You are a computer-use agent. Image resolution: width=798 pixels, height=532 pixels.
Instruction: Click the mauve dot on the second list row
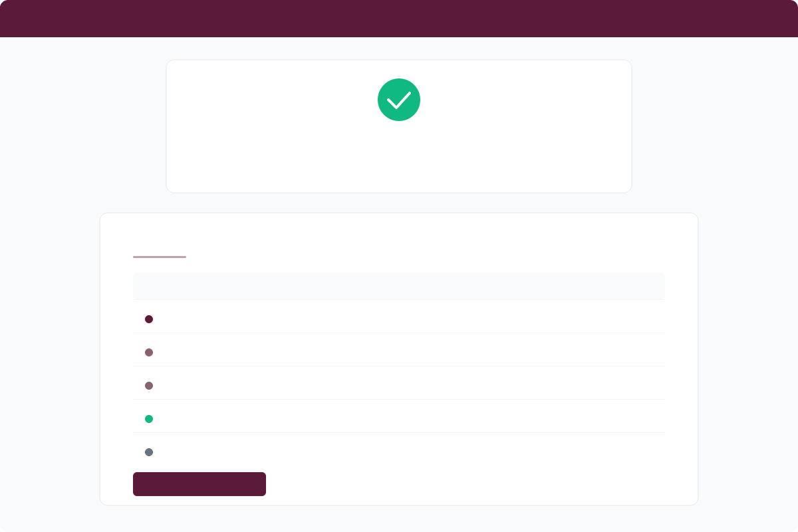(x=149, y=352)
